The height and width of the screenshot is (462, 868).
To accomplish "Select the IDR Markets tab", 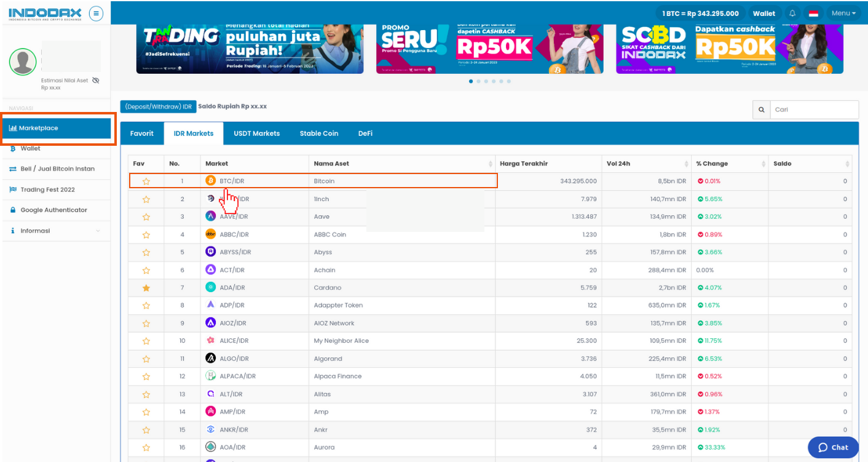I will [194, 133].
